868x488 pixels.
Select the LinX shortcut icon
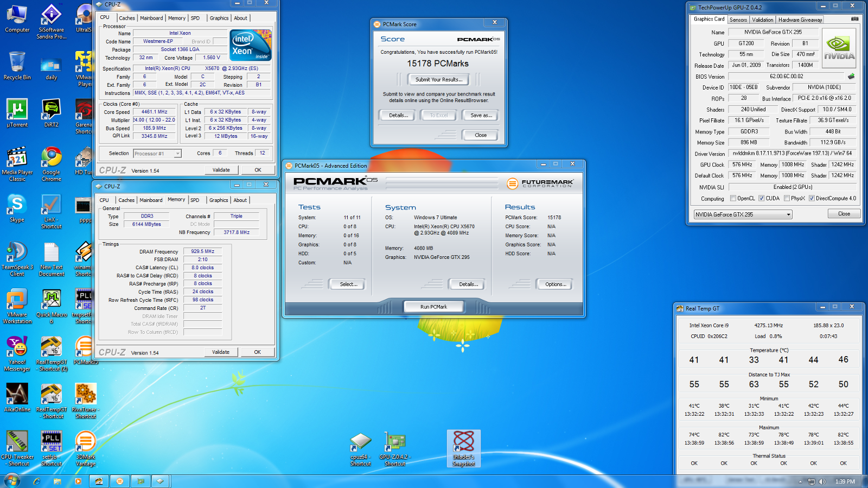[51, 212]
